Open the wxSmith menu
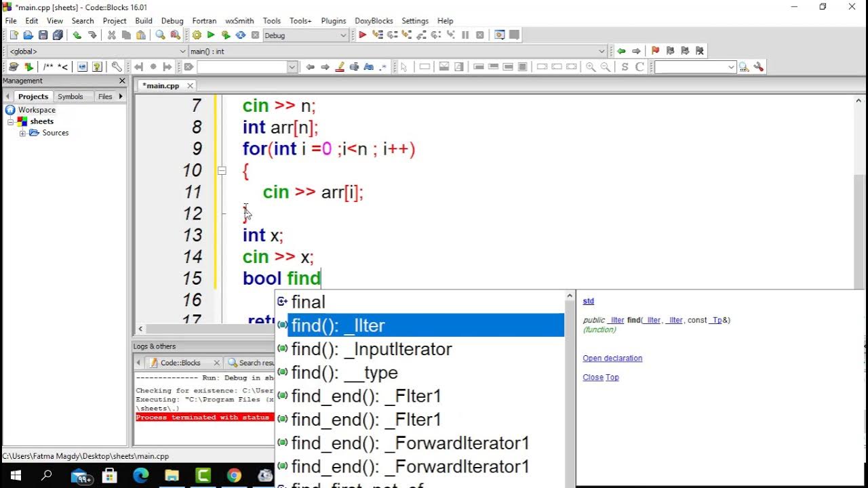 (x=239, y=21)
